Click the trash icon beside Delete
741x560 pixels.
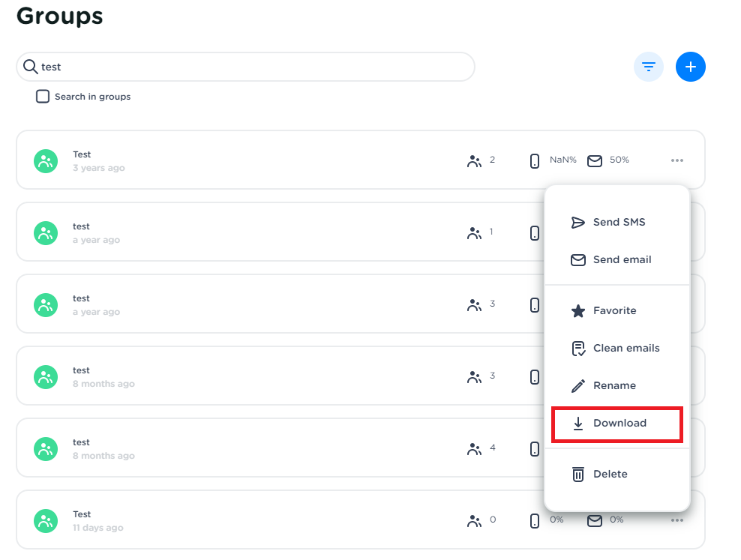[578, 474]
